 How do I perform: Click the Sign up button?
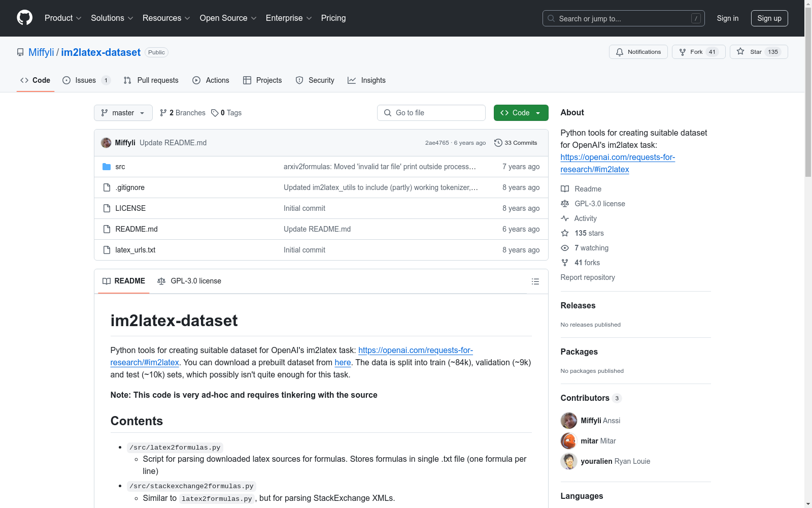point(769,18)
